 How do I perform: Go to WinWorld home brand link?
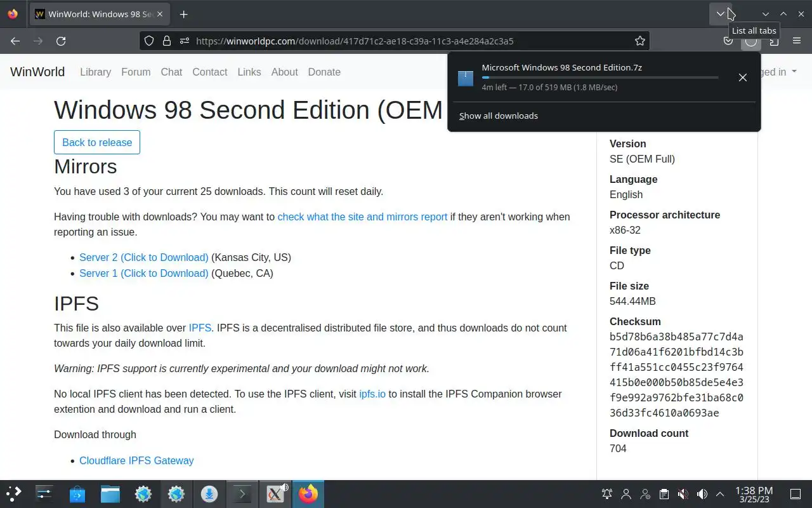[37, 72]
